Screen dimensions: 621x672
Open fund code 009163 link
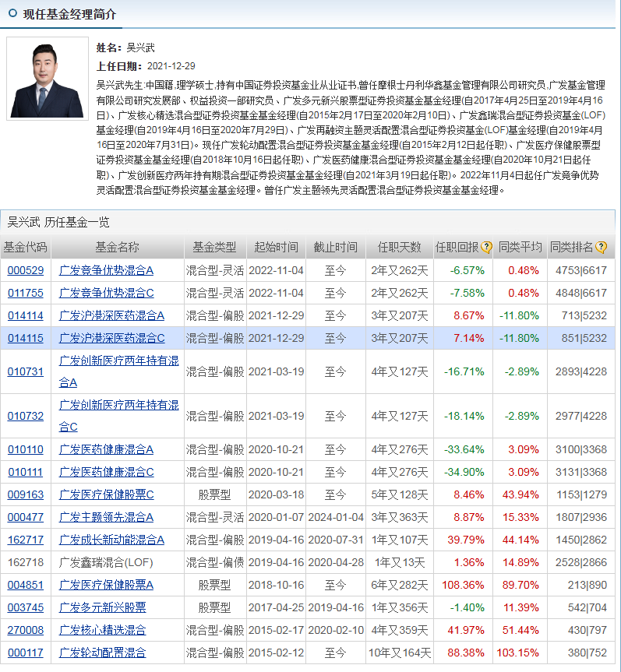[26, 494]
